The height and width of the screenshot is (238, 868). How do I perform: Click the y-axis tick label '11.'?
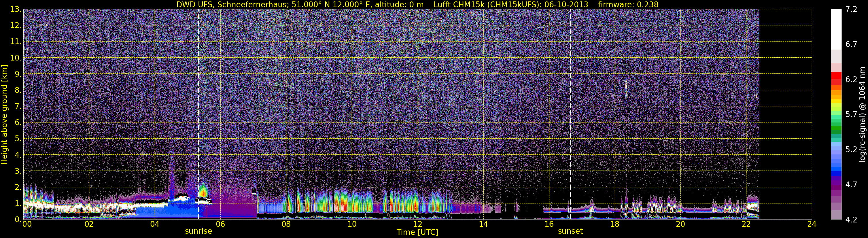pyautogui.click(x=16, y=42)
